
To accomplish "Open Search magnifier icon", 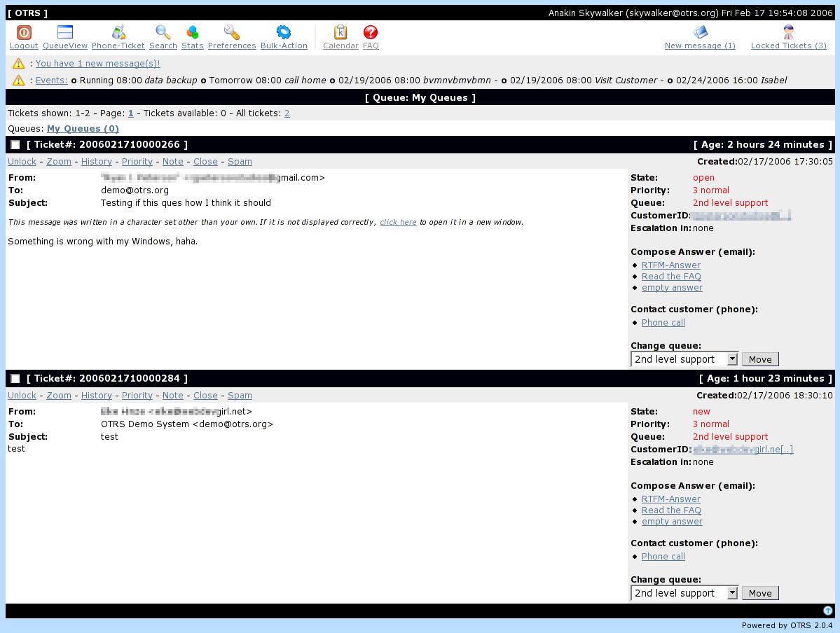I will pyautogui.click(x=163, y=32).
